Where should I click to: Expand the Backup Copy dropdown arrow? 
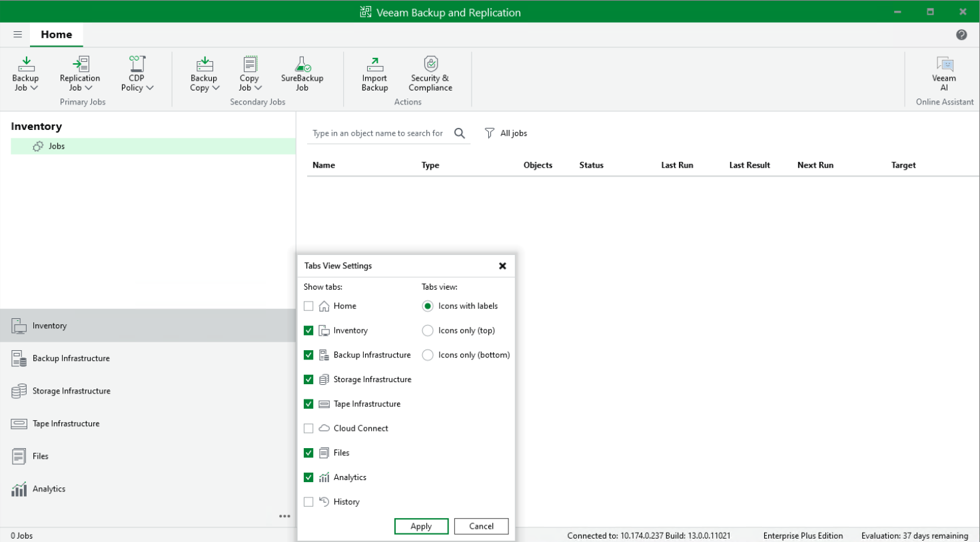216,88
